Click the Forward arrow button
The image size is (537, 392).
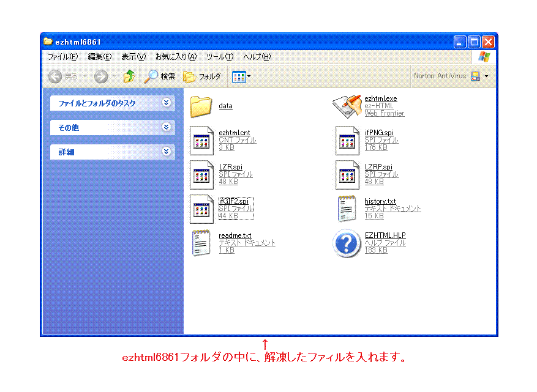(101, 76)
